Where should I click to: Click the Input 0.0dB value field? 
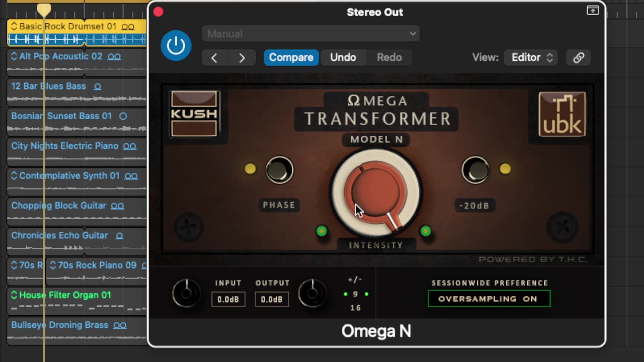point(228,299)
